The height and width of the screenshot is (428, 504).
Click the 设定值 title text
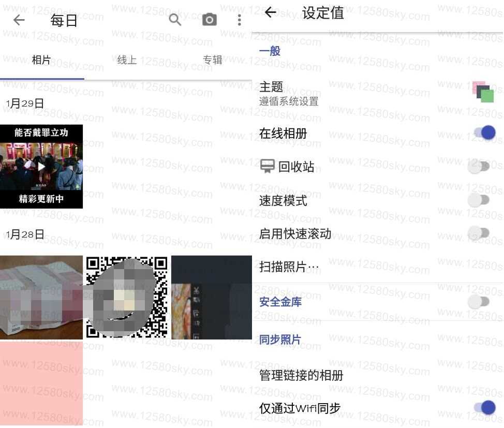[x=323, y=13]
